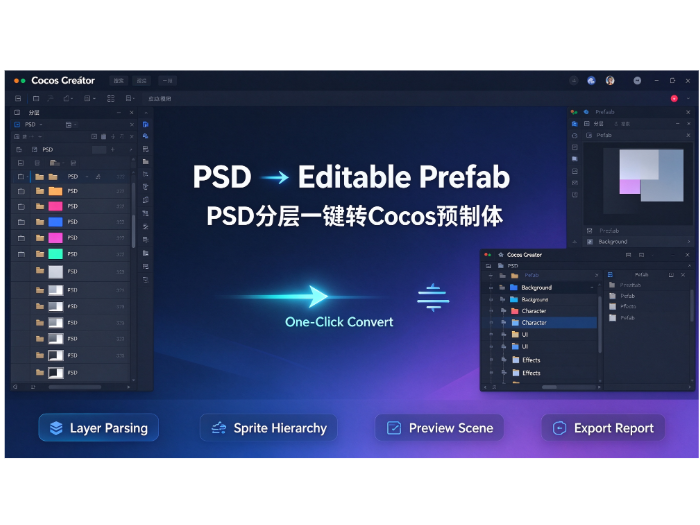
Task: Click the wrench tool icon in the main toolbar
Action: [51, 98]
